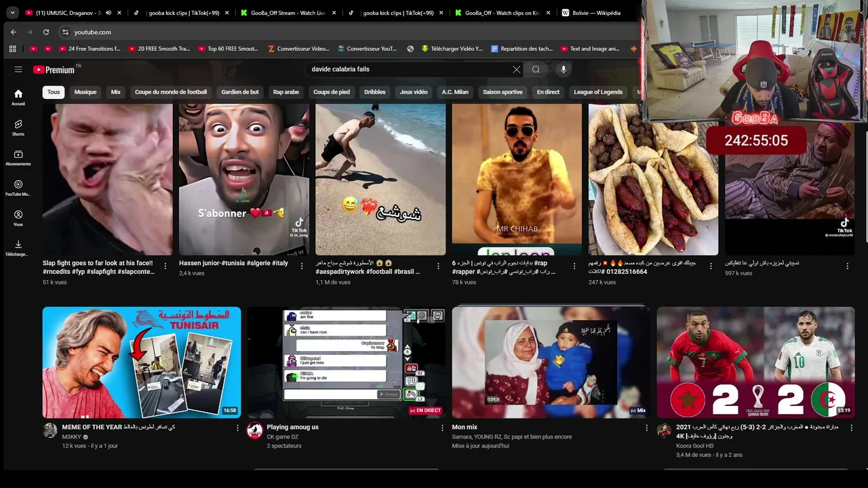
Task: Close the UMUSIC Draganov tab
Action: pyautogui.click(x=120, y=13)
